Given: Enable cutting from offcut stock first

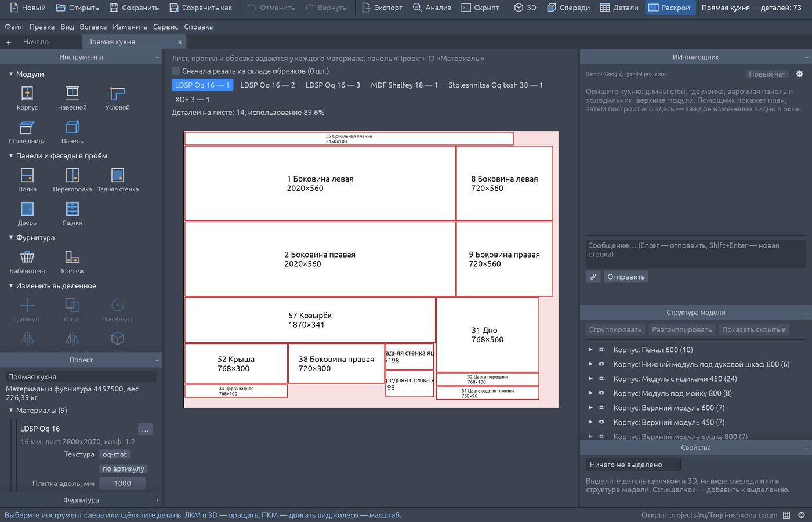Looking at the screenshot, I should [x=176, y=71].
